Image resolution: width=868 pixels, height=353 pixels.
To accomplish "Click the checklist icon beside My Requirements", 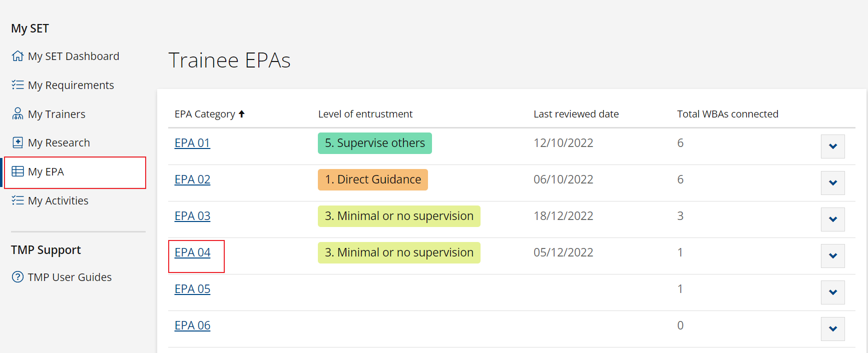I will click(18, 85).
